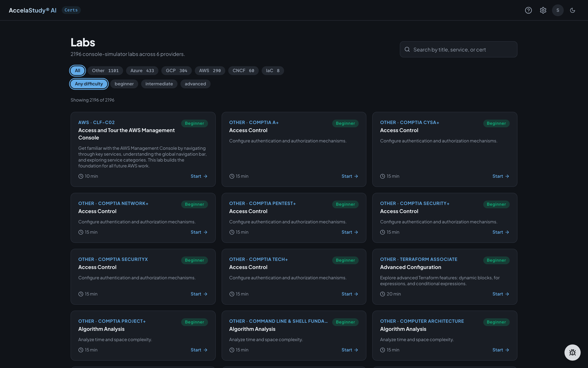Click the Certs badge in the header
The image size is (588, 368).
coord(71,10)
